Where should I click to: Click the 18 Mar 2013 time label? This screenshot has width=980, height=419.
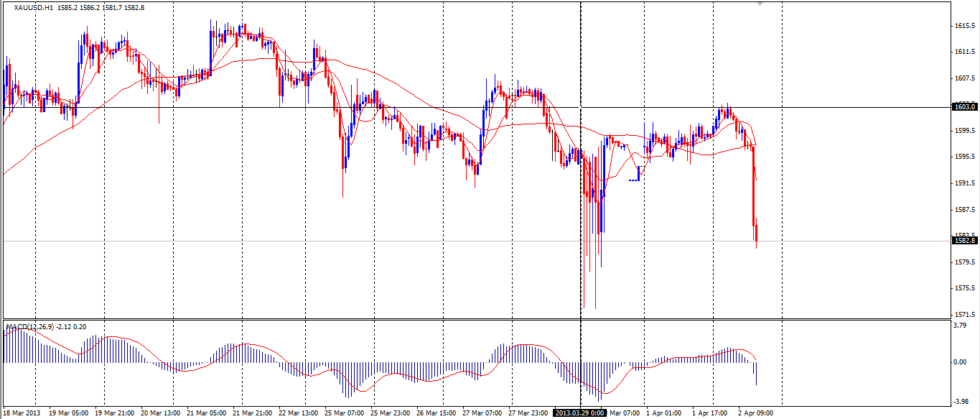coord(22,413)
